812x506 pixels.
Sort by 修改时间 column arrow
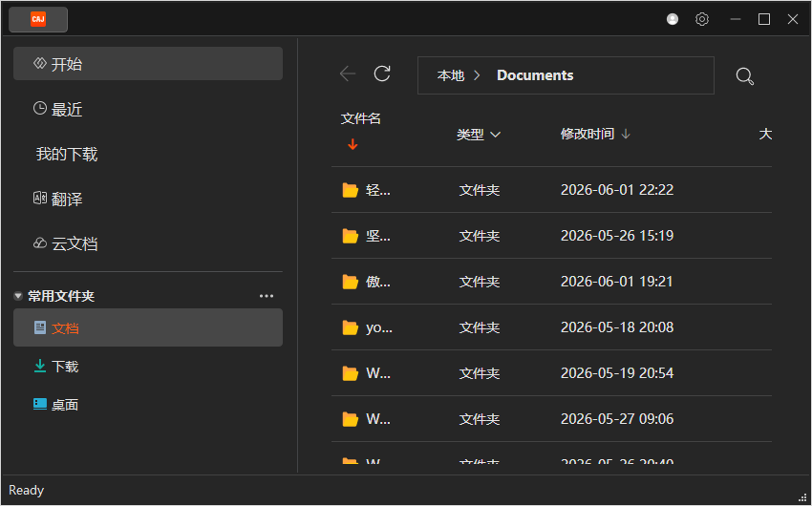626,135
